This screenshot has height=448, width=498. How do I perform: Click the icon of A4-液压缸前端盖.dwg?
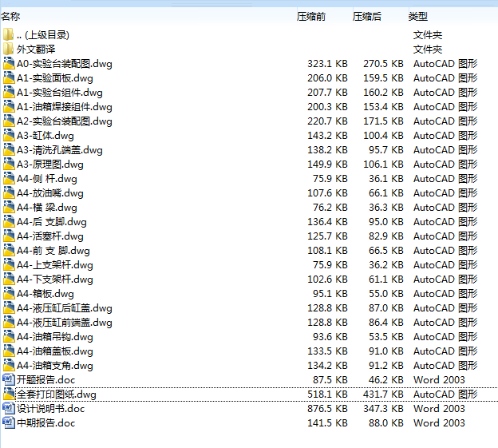(x=9, y=322)
